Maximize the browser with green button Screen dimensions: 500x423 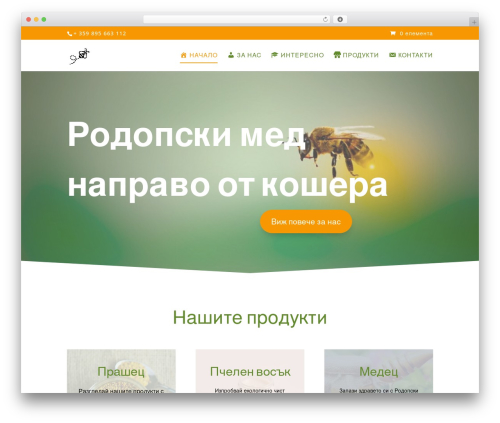coord(44,20)
